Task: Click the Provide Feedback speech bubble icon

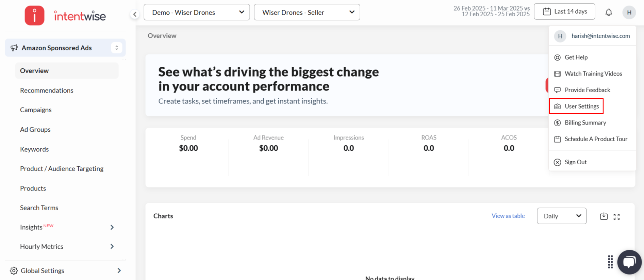Action: click(x=557, y=90)
